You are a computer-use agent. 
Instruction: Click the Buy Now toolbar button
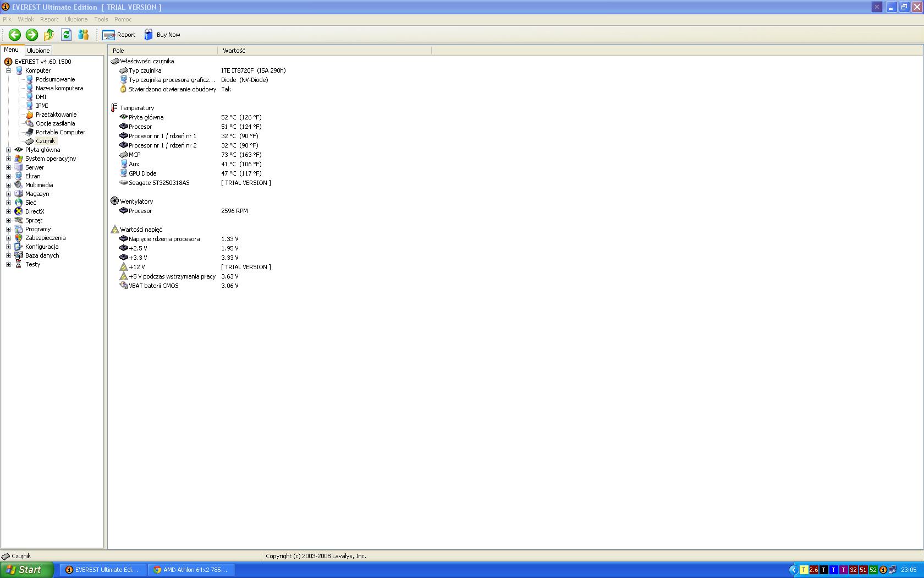click(162, 35)
